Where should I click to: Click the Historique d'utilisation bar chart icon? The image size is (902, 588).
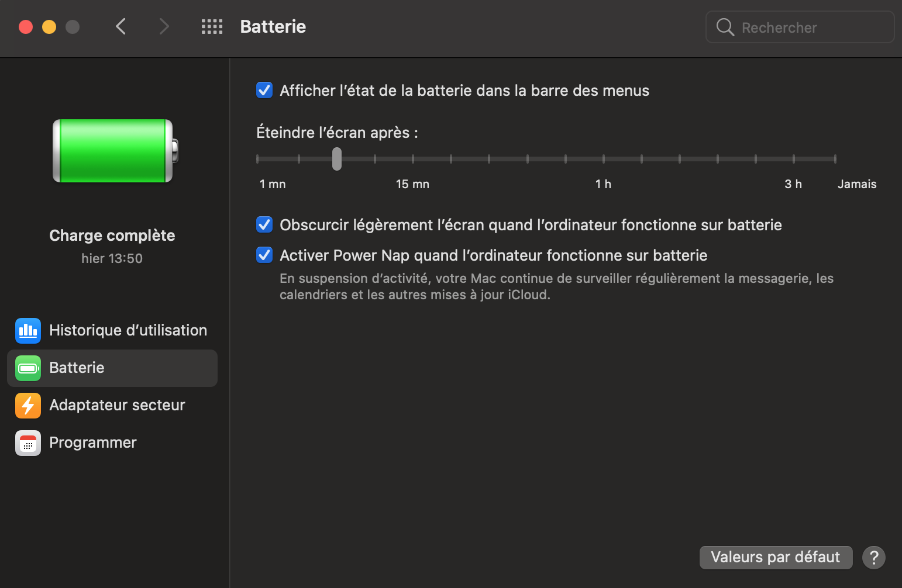coord(28,331)
